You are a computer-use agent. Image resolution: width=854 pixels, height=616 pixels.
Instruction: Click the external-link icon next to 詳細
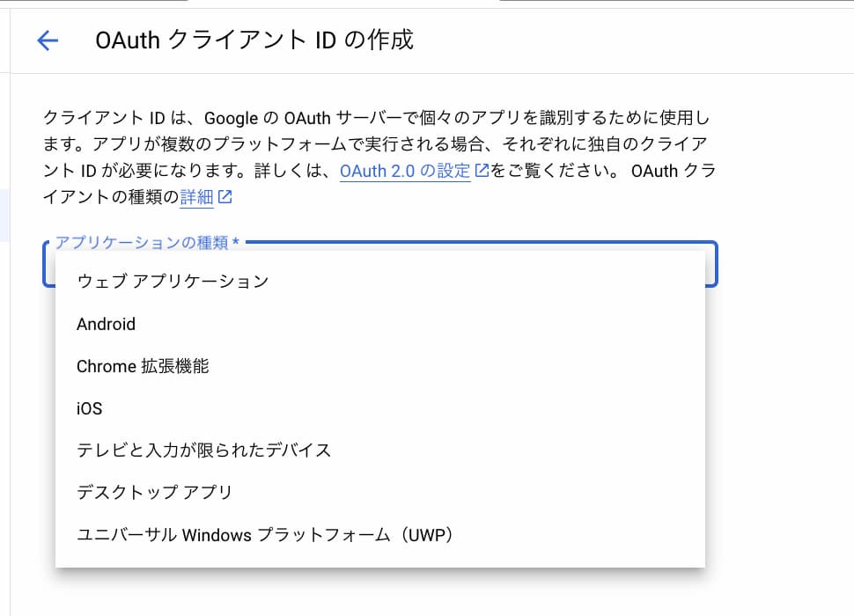point(225,197)
